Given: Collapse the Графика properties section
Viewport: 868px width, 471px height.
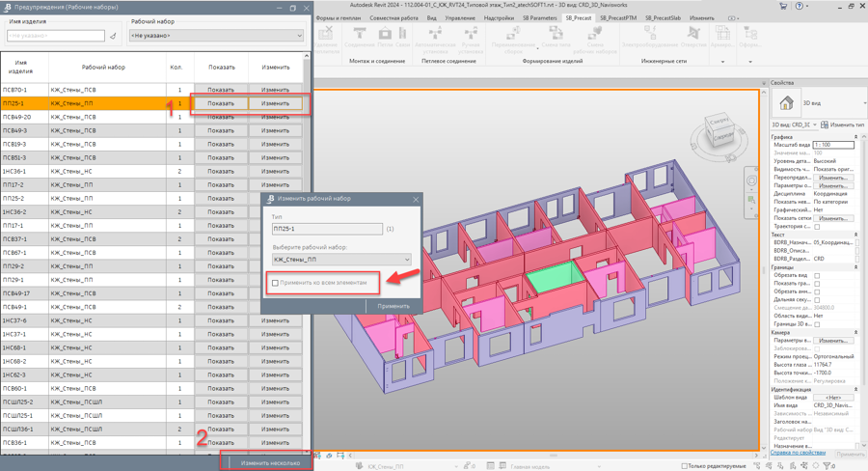Looking at the screenshot, I should [x=855, y=137].
